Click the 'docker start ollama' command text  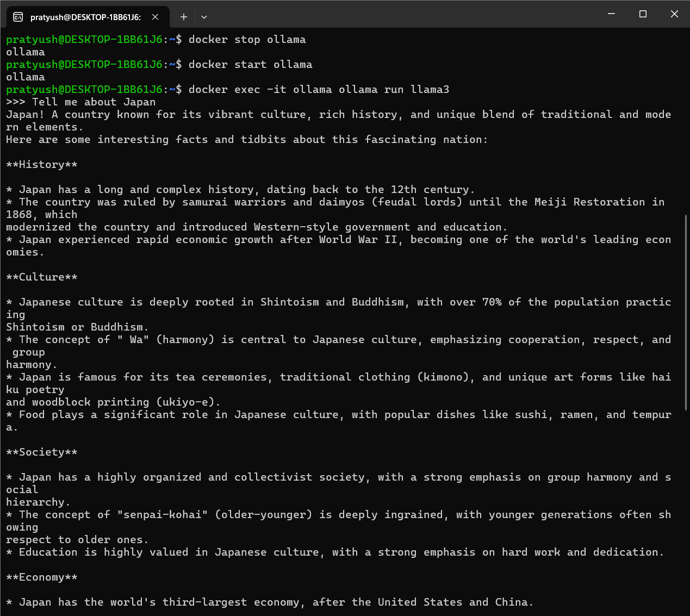[x=250, y=64]
